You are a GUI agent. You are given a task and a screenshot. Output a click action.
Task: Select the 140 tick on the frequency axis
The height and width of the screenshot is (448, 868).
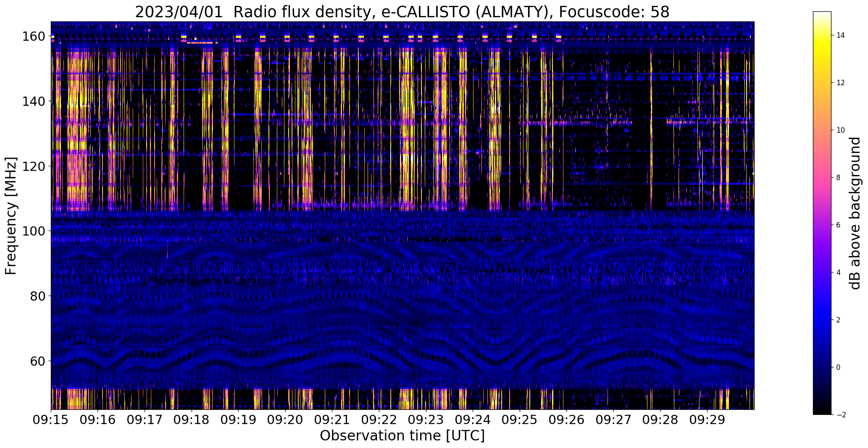(34, 102)
